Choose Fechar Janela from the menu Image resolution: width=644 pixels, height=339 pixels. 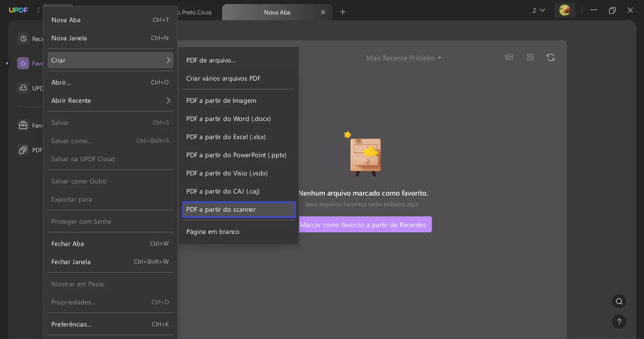[110, 262]
